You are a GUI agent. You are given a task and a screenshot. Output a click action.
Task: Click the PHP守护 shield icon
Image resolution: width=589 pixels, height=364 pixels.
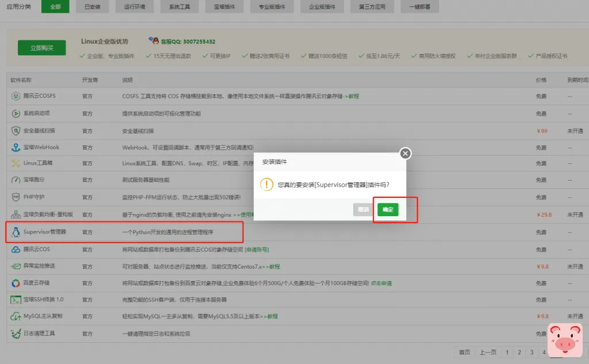point(16,197)
